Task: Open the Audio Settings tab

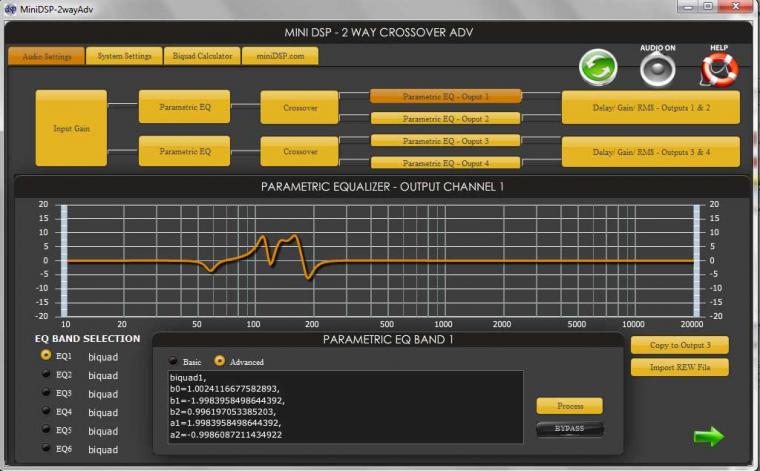Action: click(x=47, y=56)
